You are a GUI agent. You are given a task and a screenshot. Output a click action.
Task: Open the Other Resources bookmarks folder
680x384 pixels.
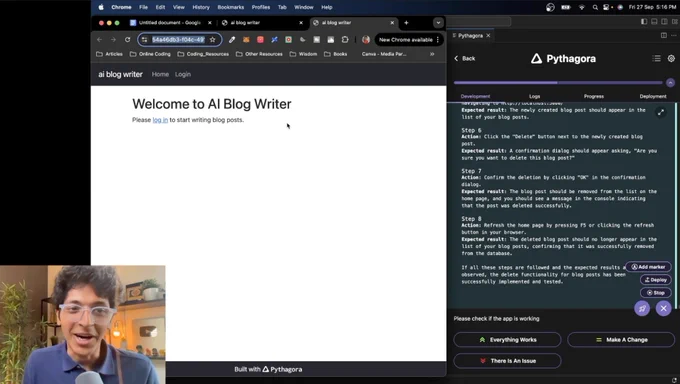259,54
